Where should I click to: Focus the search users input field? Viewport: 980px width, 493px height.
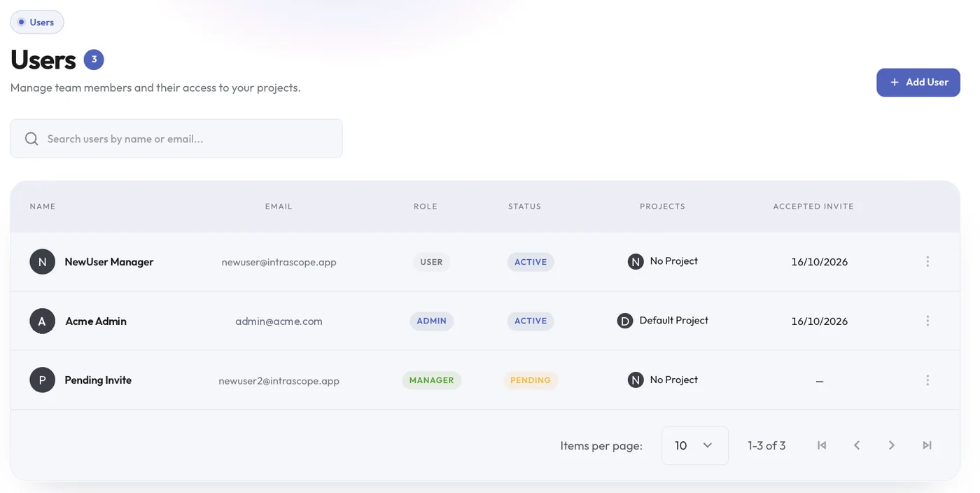tap(176, 139)
